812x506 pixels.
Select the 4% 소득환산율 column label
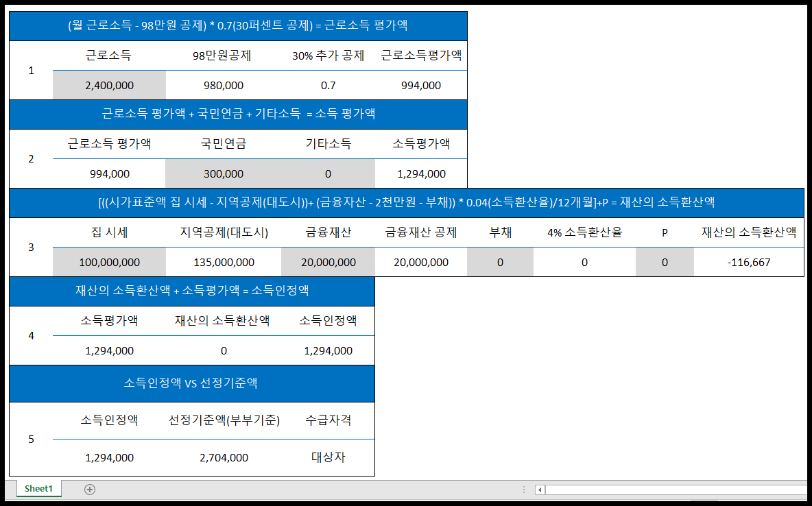[585, 232]
